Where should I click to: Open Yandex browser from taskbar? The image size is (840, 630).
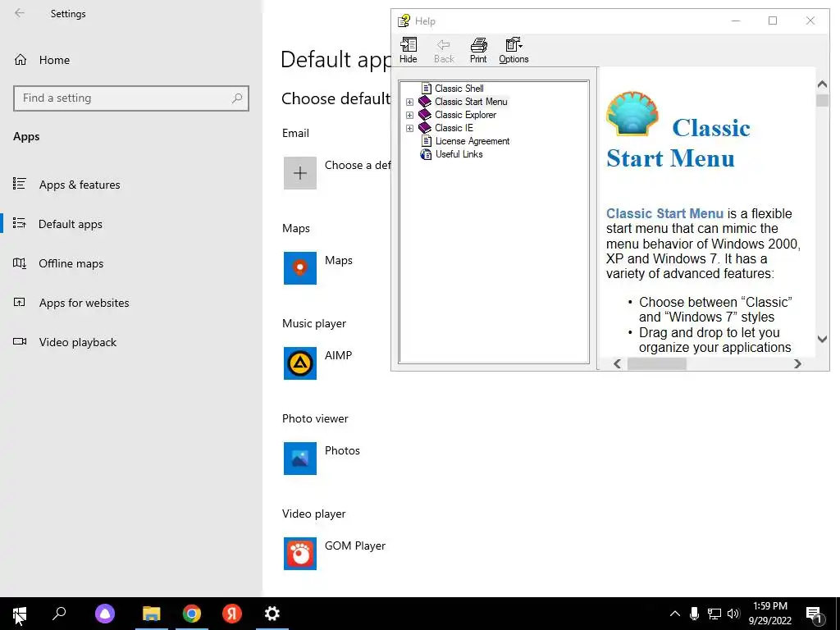click(232, 614)
